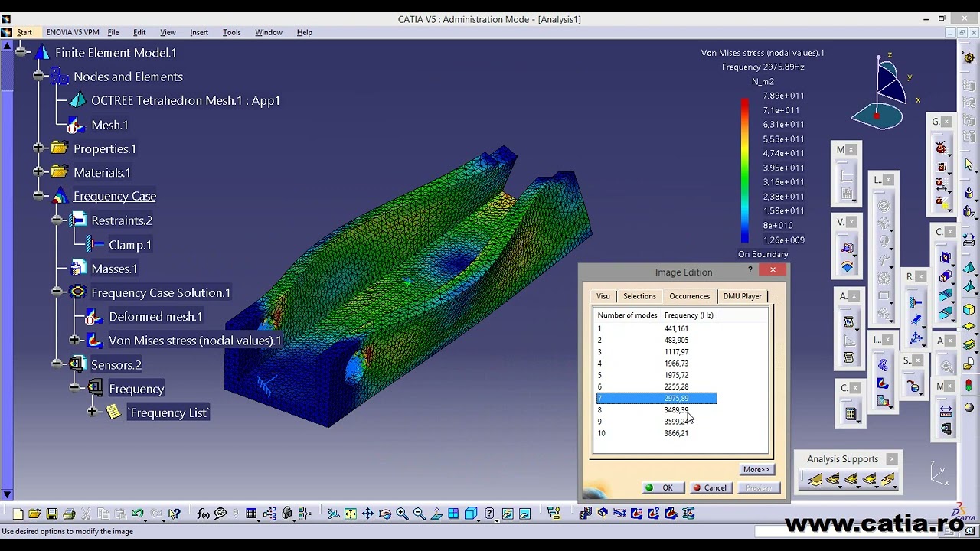Screen dimensions: 980x551
Task: Open the Formula f(x) tool
Action: tap(203, 514)
